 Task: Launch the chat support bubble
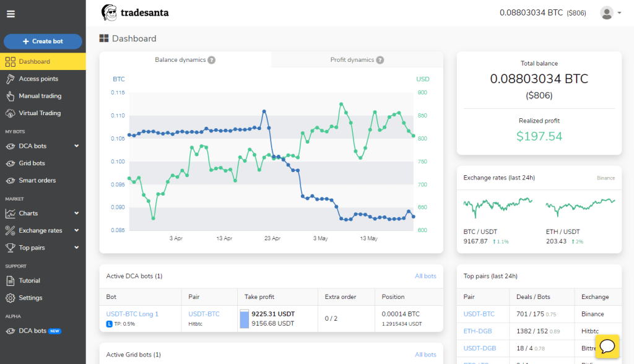[x=607, y=346]
